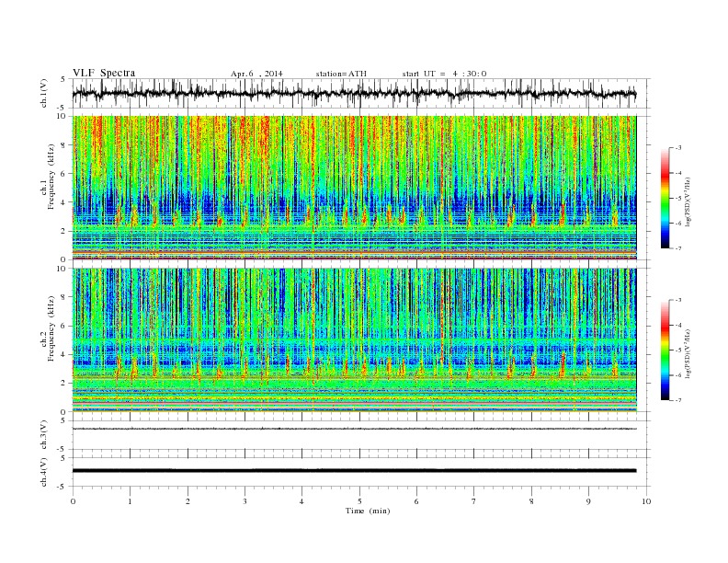Screen dimensions: 728x563
Task: Click the time axis tick label "1"
Action: point(130,501)
